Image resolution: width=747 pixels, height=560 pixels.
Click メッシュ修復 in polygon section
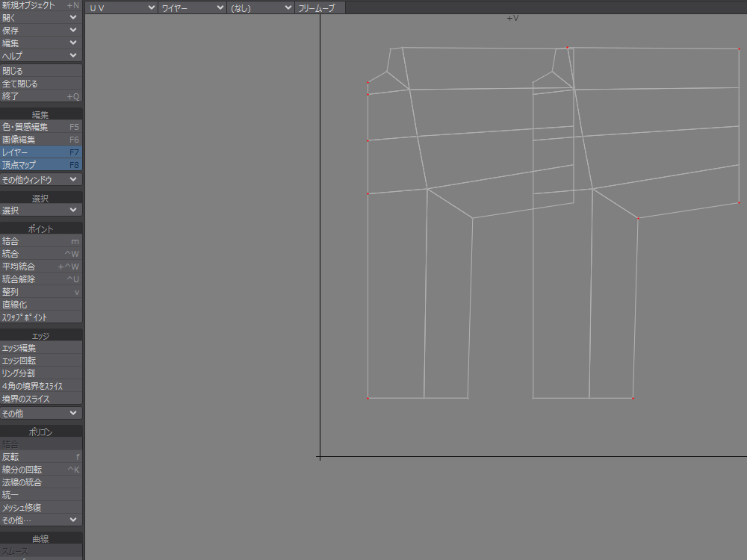40,508
